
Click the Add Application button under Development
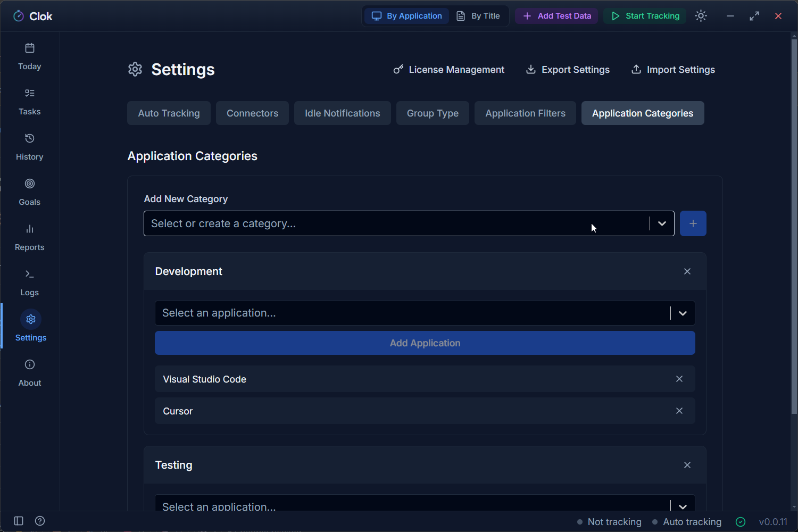(425, 343)
